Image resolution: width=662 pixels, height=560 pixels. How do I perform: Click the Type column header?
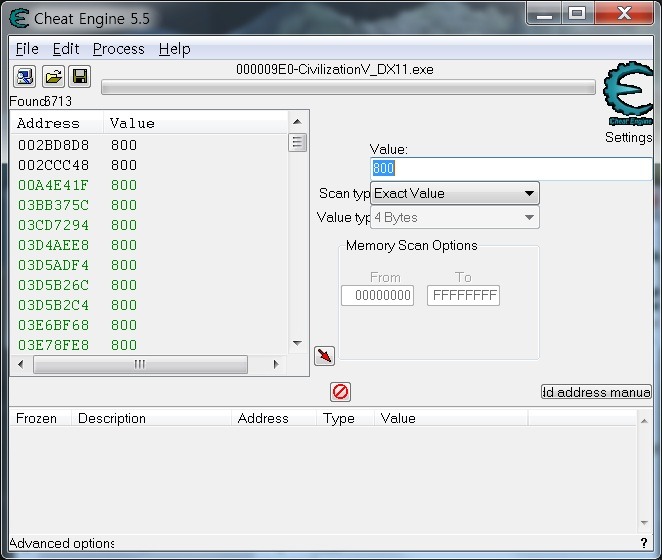(345, 418)
